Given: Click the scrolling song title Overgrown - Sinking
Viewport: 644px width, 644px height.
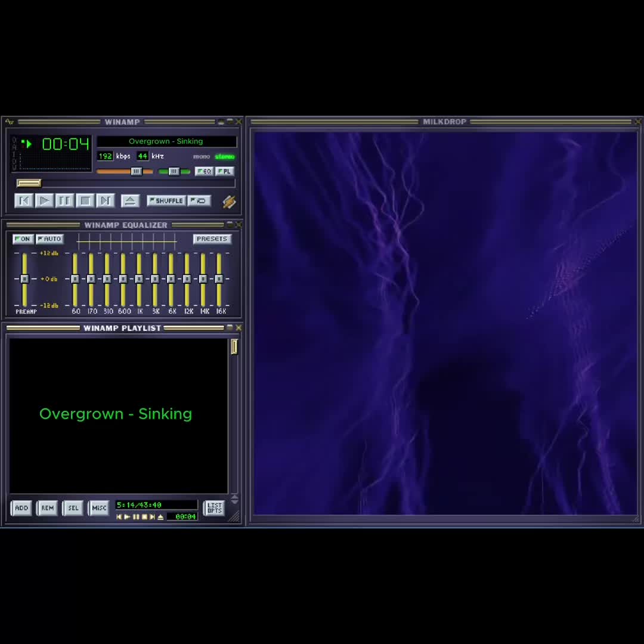Looking at the screenshot, I should [x=166, y=141].
